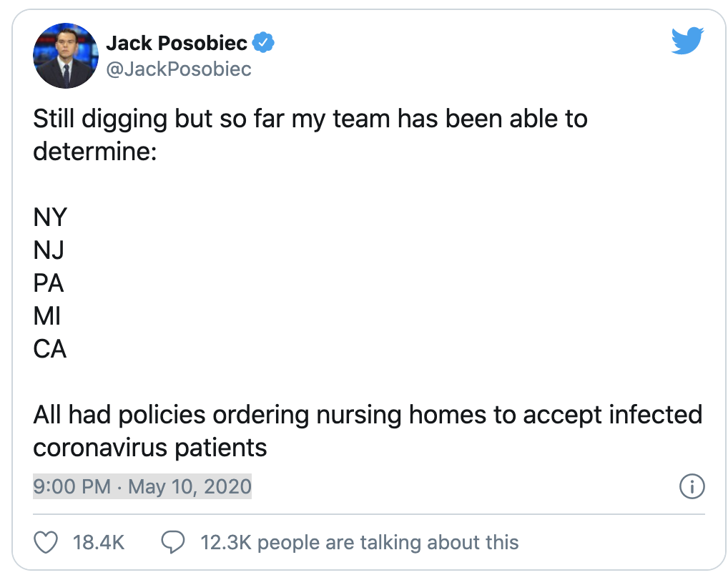Click the 18.4K likes count

point(99,543)
